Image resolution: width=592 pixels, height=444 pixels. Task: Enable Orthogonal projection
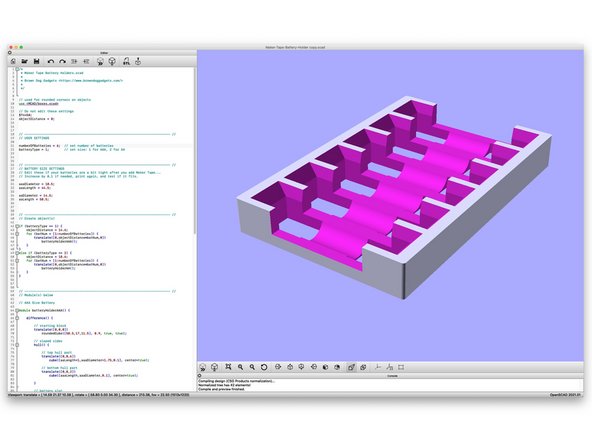tap(363, 367)
